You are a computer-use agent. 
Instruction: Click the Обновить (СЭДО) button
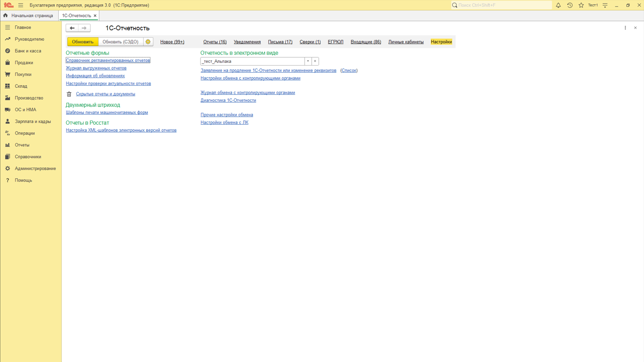coord(120,42)
